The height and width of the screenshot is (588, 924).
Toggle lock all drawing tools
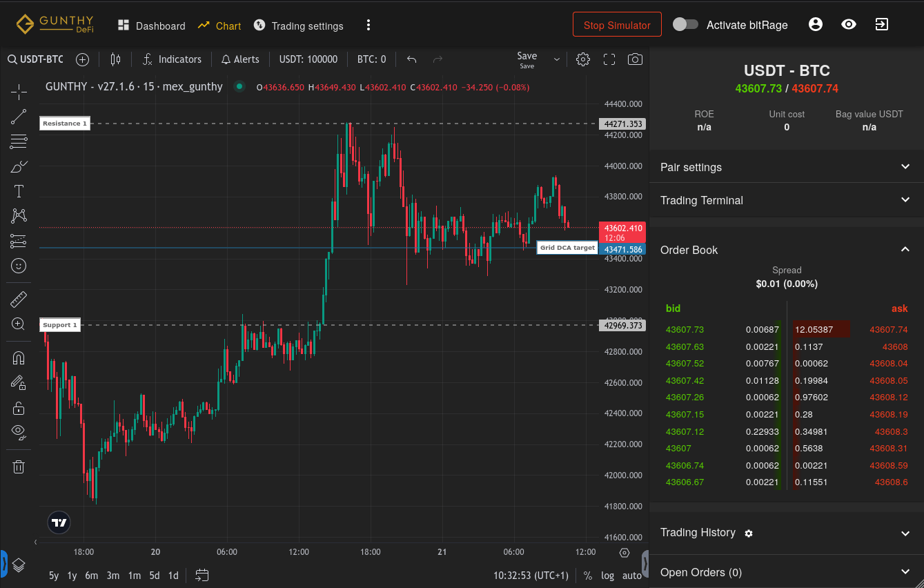[19, 408]
